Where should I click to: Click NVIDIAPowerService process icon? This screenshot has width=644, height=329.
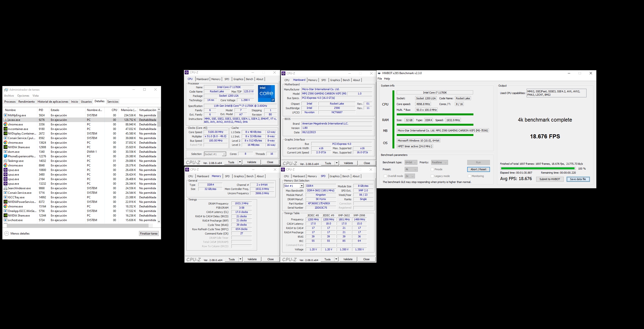6,202
